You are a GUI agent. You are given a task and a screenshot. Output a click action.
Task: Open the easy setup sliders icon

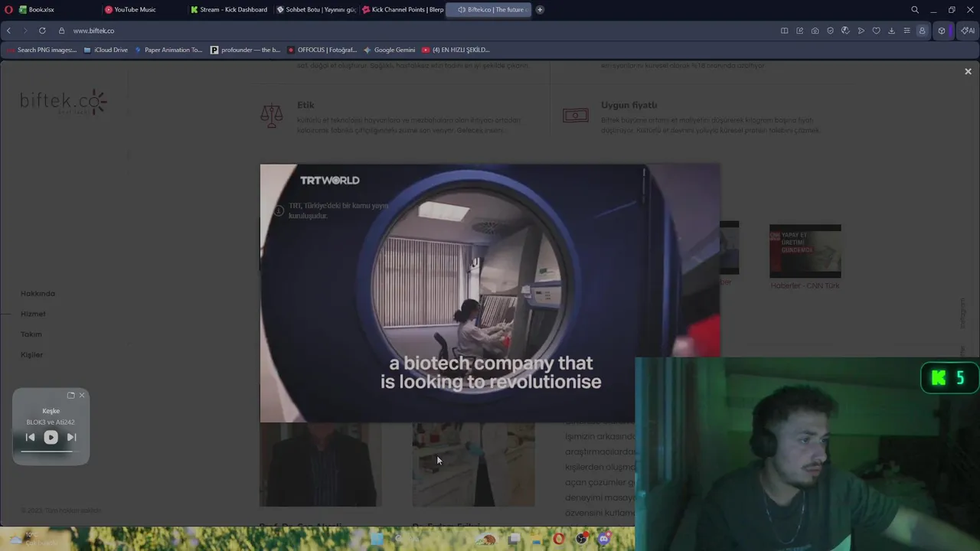point(906,31)
